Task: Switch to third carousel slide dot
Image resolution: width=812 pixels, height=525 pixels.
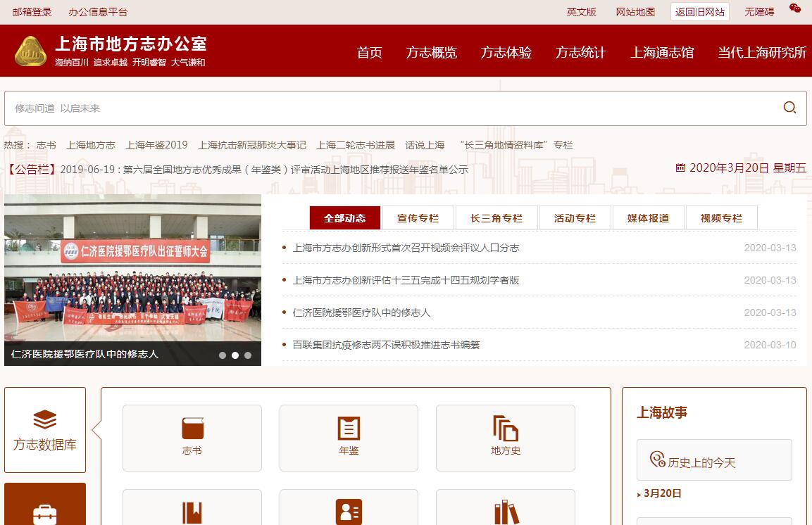Action: [248, 355]
